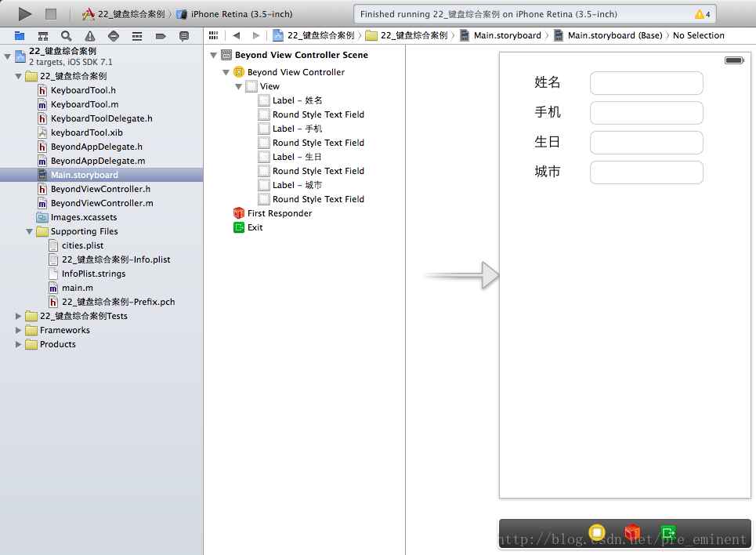756x555 pixels.
Task: Click the 手机 text field on canvas
Action: pyautogui.click(x=646, y=113)
